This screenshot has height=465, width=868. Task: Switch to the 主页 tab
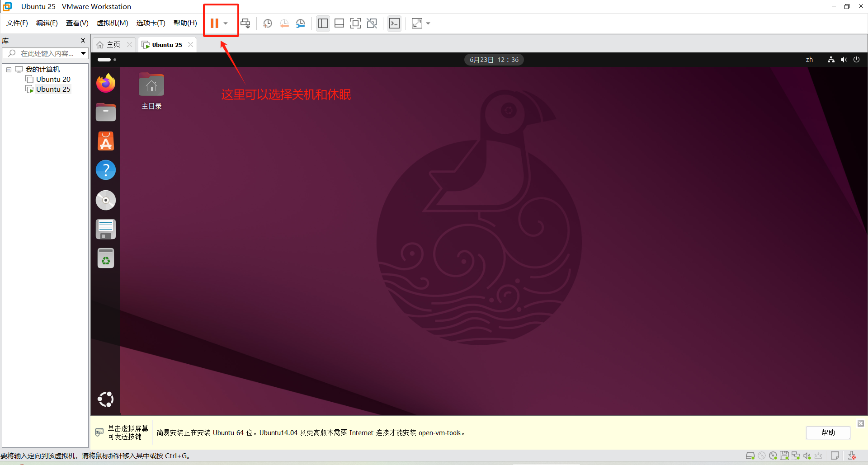pyautogui.click(x=113, y=44)
